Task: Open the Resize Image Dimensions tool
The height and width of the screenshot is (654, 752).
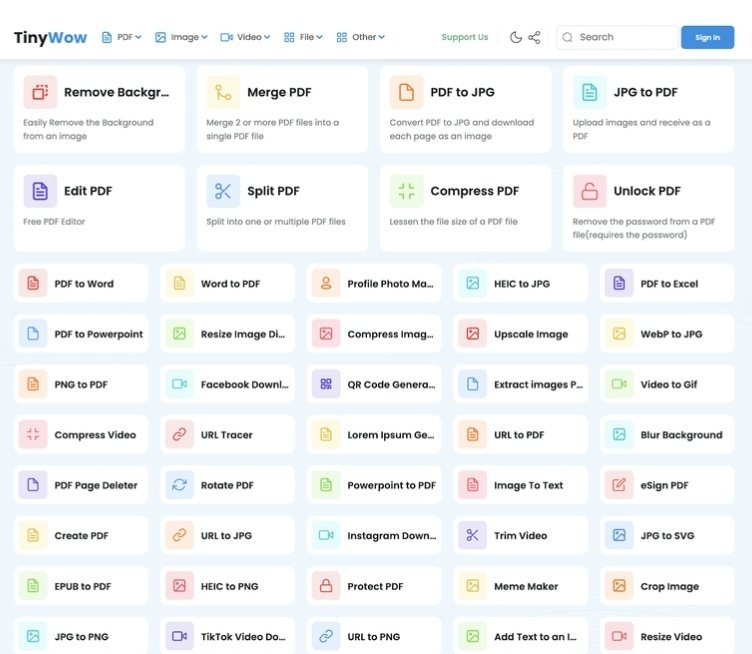Action: (x=227, y=334)
